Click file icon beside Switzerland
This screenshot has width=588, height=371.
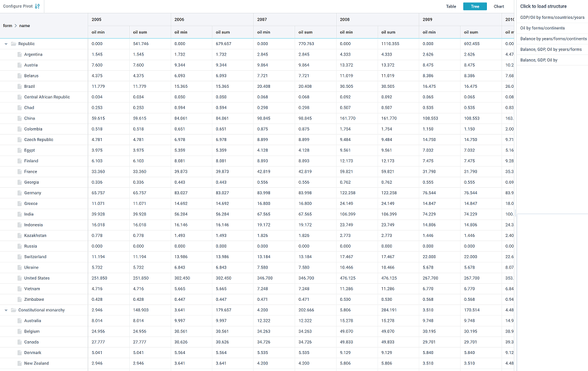click(19, 257)
